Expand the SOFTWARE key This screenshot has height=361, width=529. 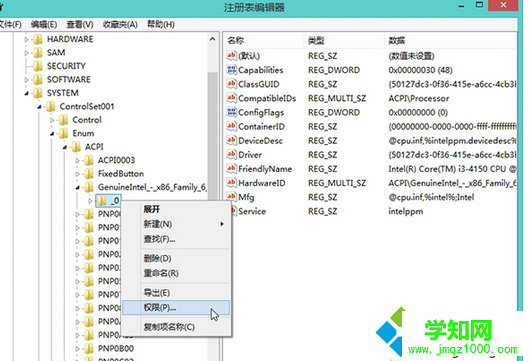click(26, 80)
